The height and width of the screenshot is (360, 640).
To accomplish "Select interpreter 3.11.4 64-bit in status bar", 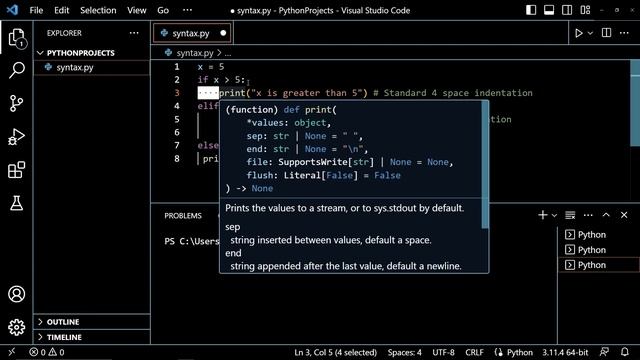I will [x=565, y=352].
